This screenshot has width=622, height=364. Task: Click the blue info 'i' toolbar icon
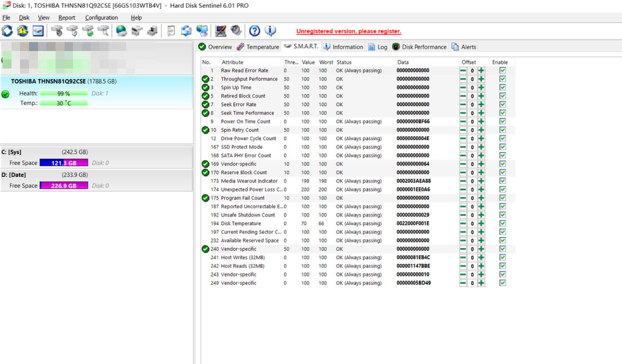point(270,31)
